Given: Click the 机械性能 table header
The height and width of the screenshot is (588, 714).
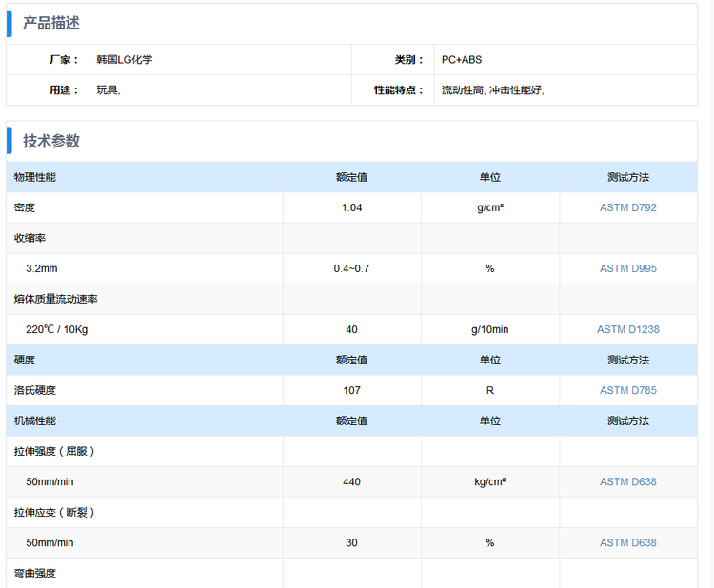Looking at the screenshot, I should click(x=35, y=421).
